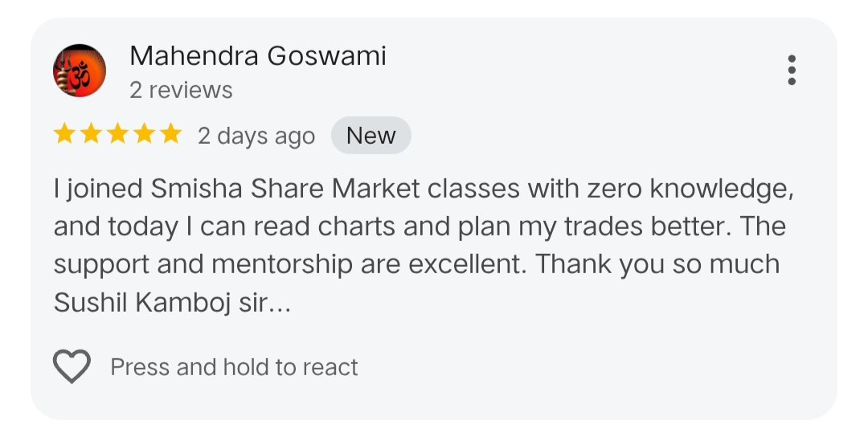Click the "2 days ago" timestamp
The height and width of the screenshot is (437, 868).
tap(256, 137)
